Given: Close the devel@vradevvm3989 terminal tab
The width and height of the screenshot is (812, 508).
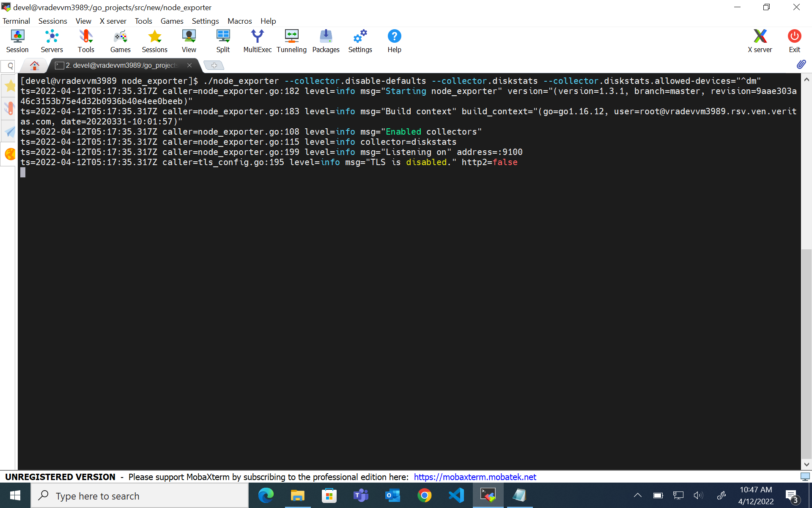Looking at the screenshot, I should click(x=189, y=65).
